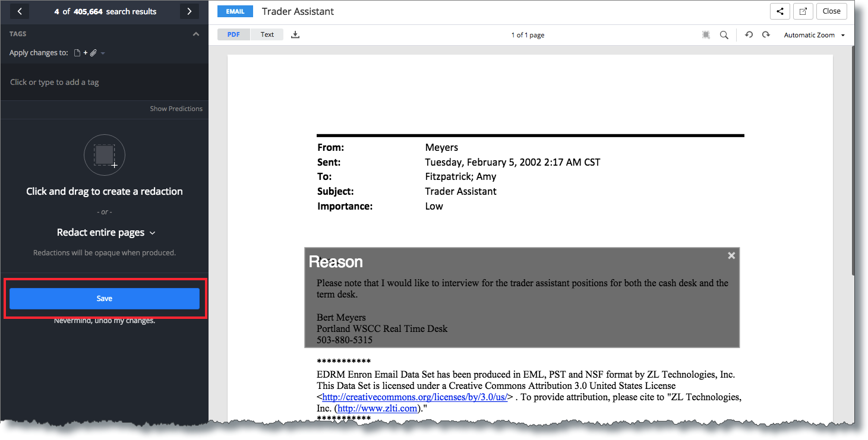Click the sender name 'Meyers'

(441, 147)
